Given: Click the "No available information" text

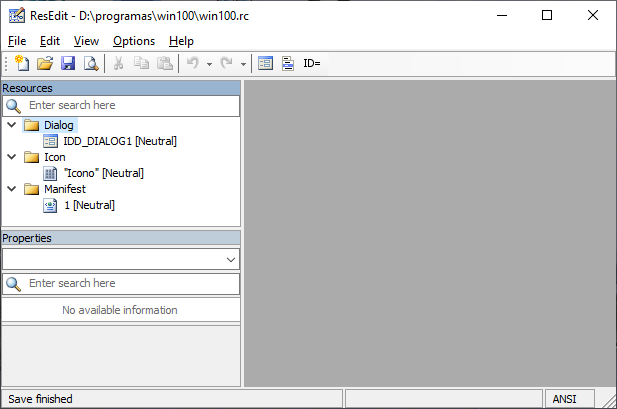Looking at the screenshot, I should (x=120, y=310).
